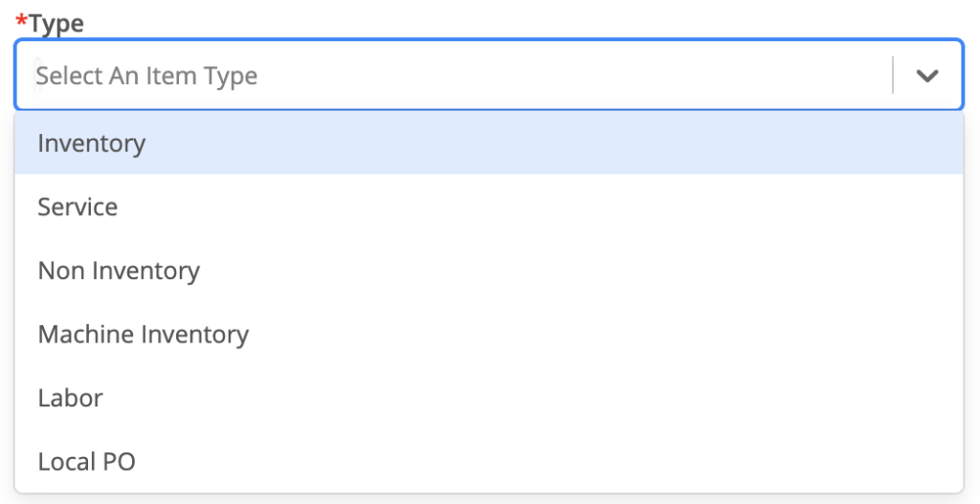Choose the Labor option

pyautogui.click(x=70, y=398)
